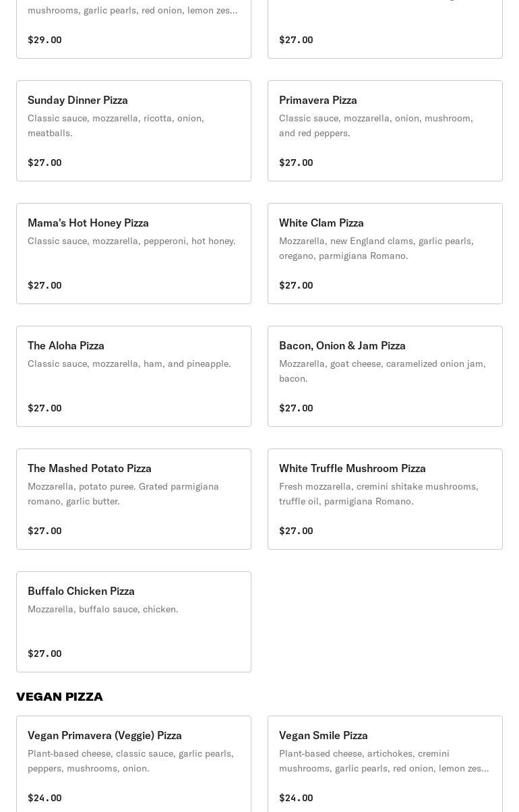The height and width of the screenshot is (812, 519).
Task: Click the VEGAN PIZZA section heading
Action: 59,697
